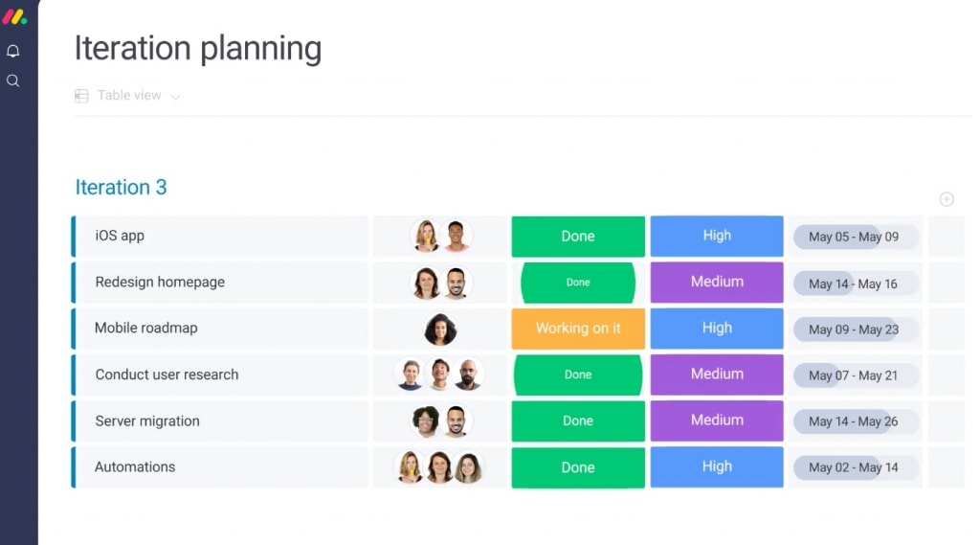Edit the May 09 - May 23 timeline
This screenshot has height=545, width=980.
(855, 329)
